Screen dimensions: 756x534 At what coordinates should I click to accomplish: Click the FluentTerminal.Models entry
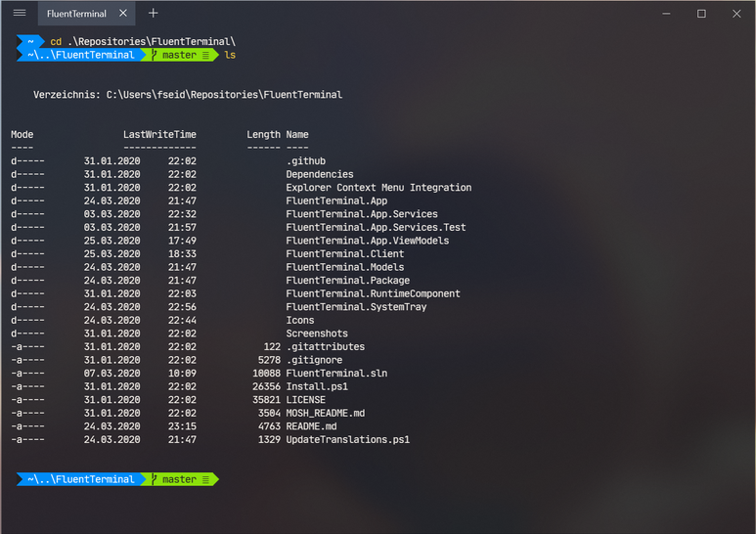(x=344, y=267)
